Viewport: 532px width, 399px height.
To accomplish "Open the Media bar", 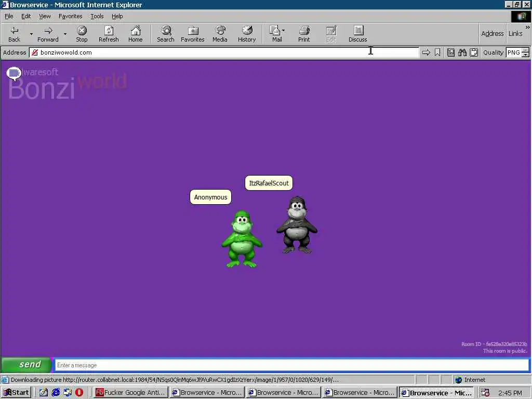I will point(220,34).
